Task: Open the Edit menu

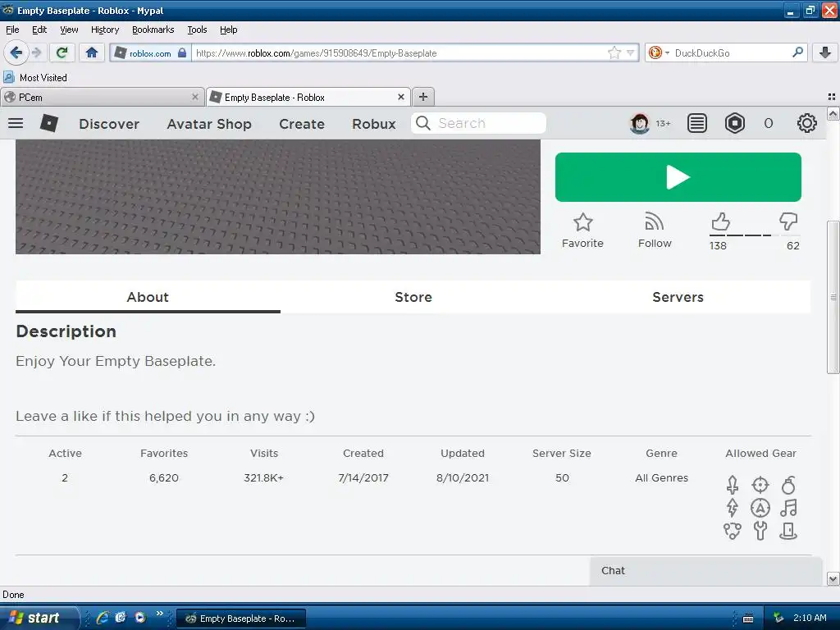Action: (x=39, y=30)
